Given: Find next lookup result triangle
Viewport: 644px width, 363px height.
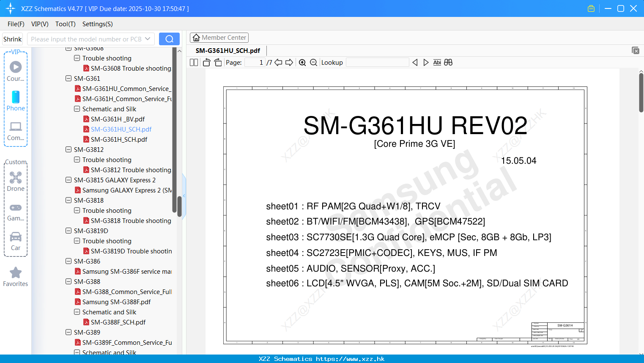Looking at the screenshot, I should [426, 62].
